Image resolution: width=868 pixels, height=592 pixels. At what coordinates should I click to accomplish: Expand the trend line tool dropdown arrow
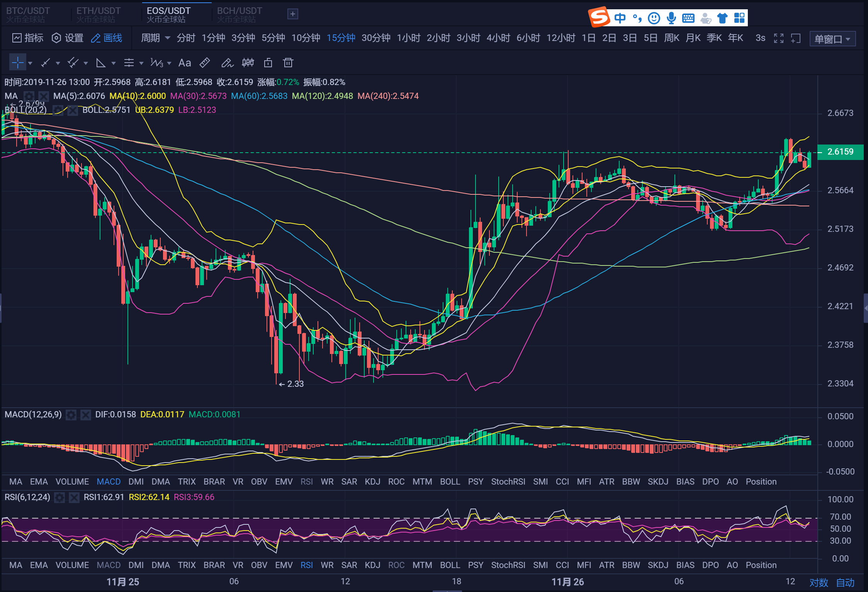coord(58,63)
